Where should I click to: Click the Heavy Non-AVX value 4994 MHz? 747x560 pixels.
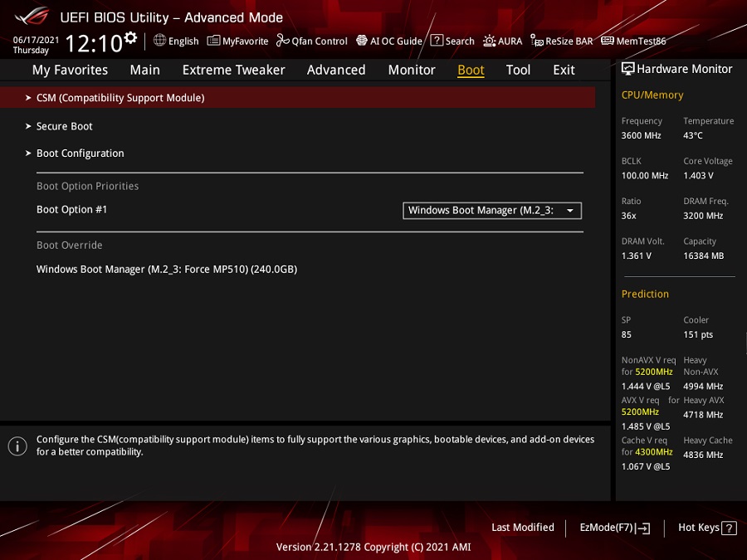703,386
